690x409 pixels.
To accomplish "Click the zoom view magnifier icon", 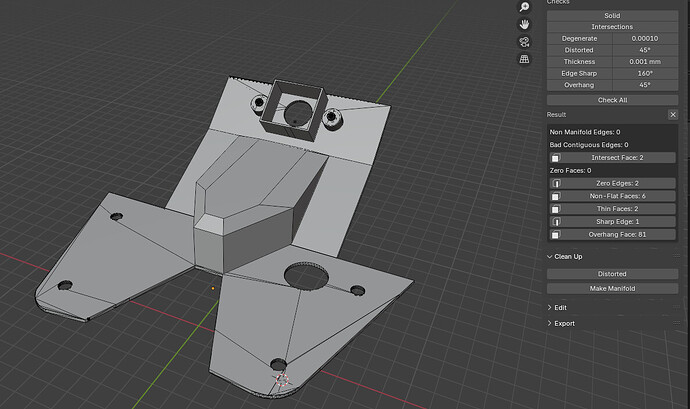I will click(x=524, y=7).
